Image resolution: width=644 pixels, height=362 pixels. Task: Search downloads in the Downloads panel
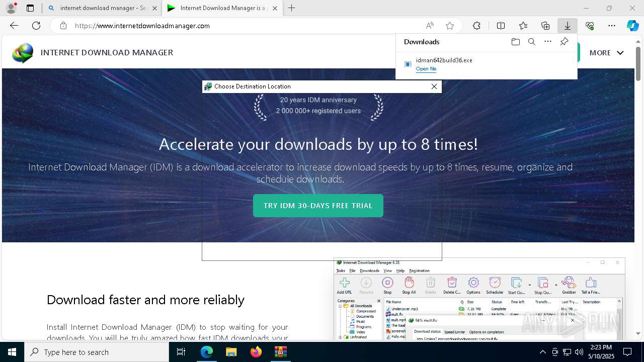531,42
